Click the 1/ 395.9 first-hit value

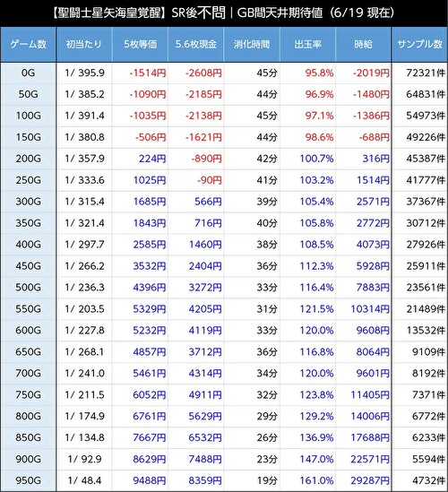point(84,73)
